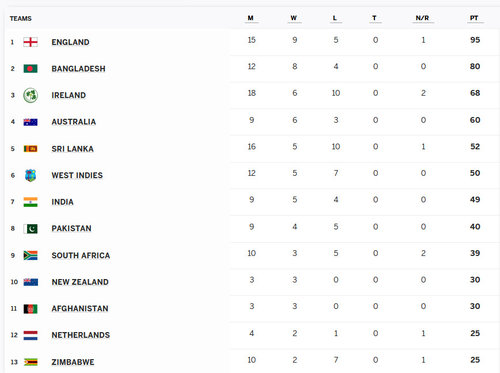Click the England flag icon
This screenshot has height=373, width=500.
pyautogui.click(x=30, y=42)
